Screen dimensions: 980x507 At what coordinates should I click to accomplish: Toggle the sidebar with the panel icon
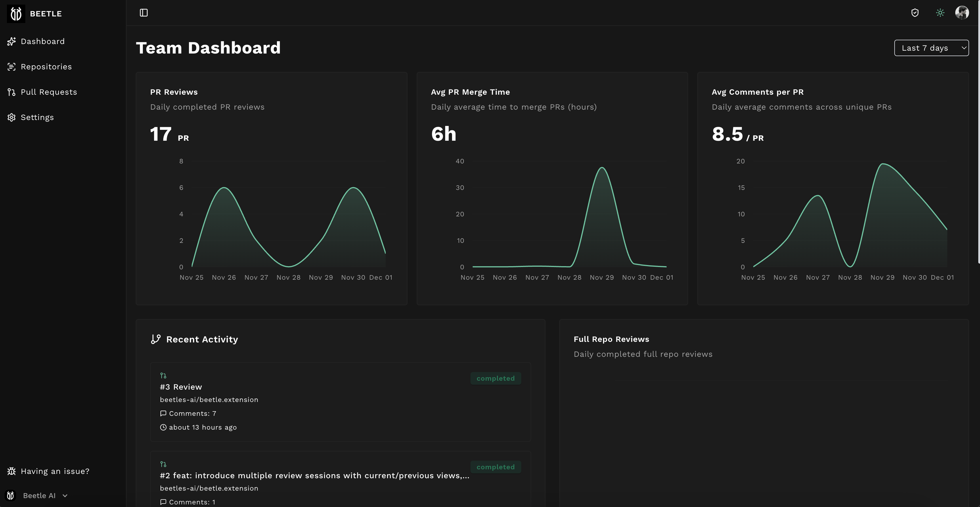(144, 13)
